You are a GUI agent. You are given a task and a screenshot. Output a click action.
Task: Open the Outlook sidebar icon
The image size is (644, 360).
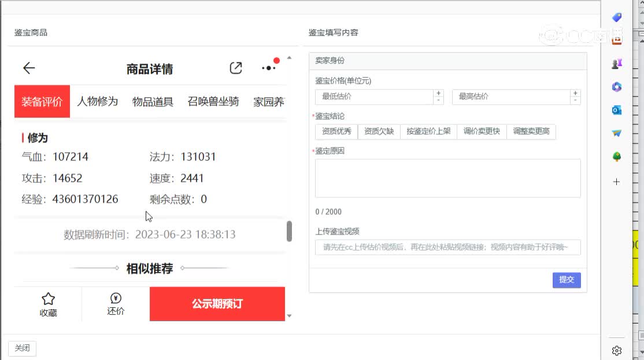coord(616,111)
